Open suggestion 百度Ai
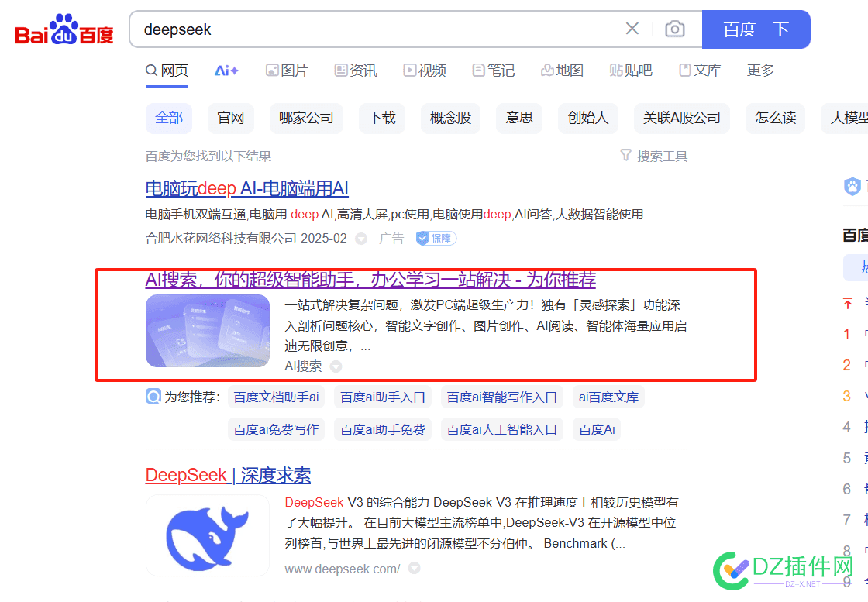Image resolution: width=868 pixels, height=602 pixels. (597, 429)
